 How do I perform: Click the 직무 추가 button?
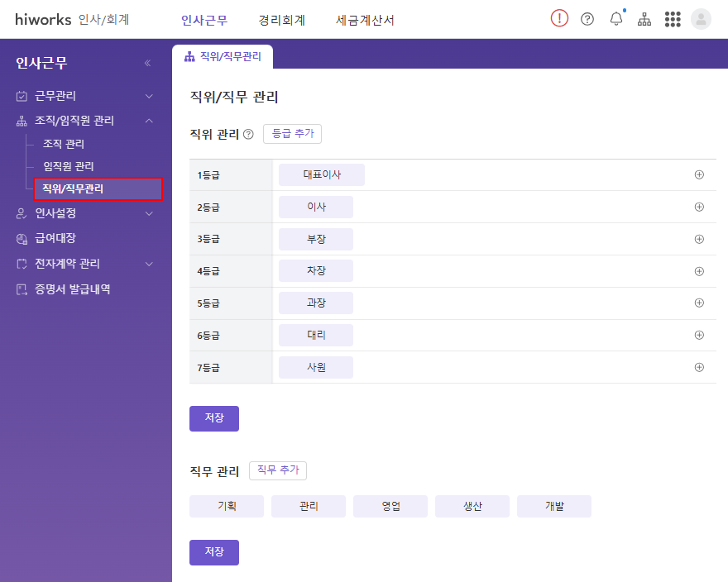click(x=278, y=470)
